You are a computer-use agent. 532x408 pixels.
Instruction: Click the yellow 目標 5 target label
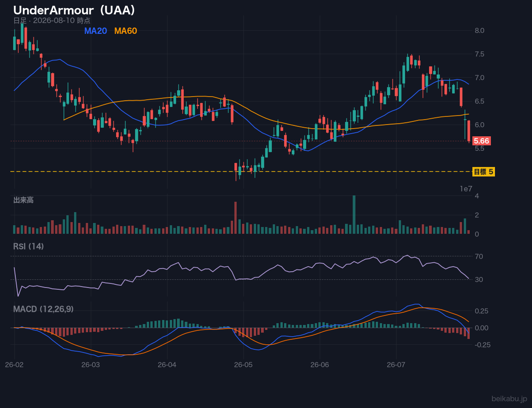click(483, 172)
